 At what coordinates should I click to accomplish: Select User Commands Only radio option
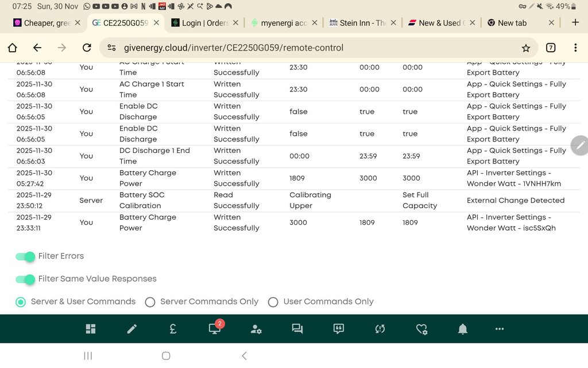pos(273,302)
